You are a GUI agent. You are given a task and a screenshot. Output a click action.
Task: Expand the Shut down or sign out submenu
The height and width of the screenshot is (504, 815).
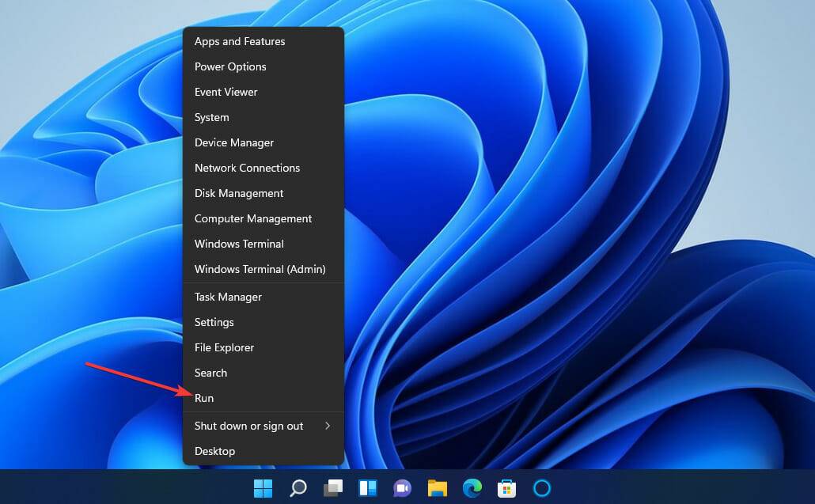pos(248,426)
